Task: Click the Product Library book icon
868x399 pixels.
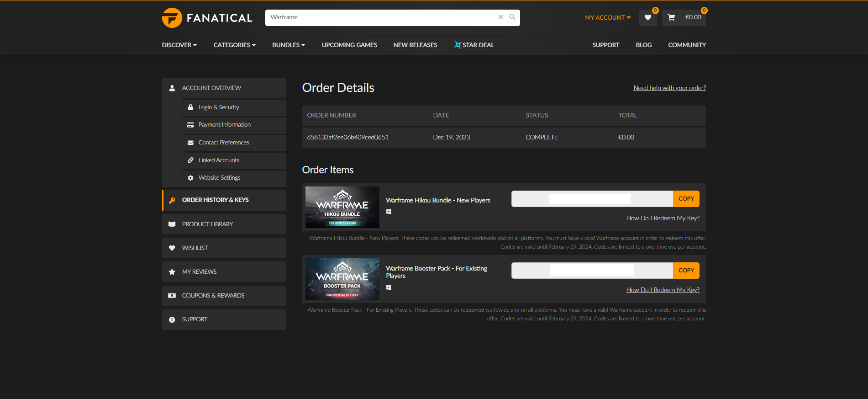Action: click(x=172, y=224)
